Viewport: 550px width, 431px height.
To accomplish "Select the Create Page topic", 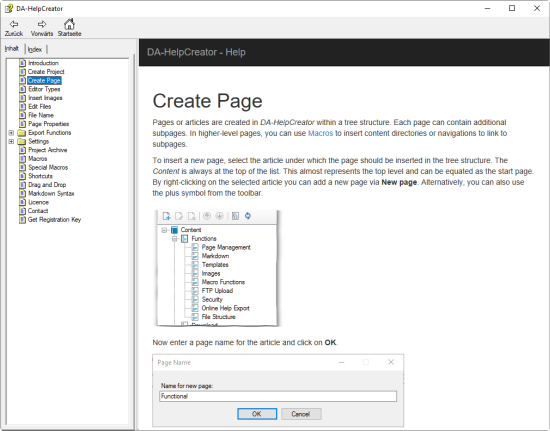I will 44,80.
